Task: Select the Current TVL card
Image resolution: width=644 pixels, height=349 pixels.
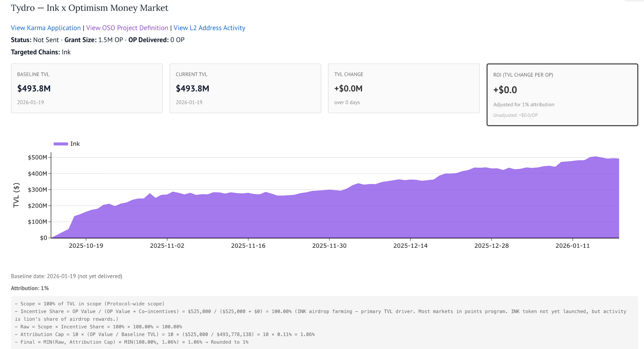Action: click(245, 88)
